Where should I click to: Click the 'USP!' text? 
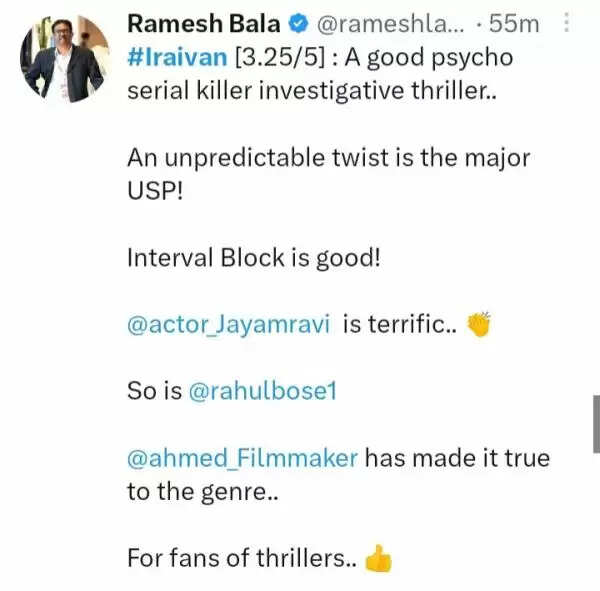click(155, 190)
